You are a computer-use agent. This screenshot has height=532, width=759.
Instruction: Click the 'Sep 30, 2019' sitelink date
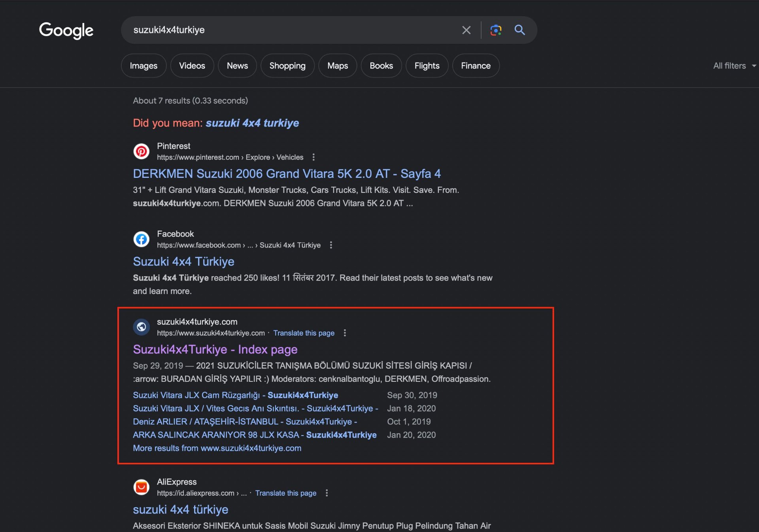coord(412,395)
